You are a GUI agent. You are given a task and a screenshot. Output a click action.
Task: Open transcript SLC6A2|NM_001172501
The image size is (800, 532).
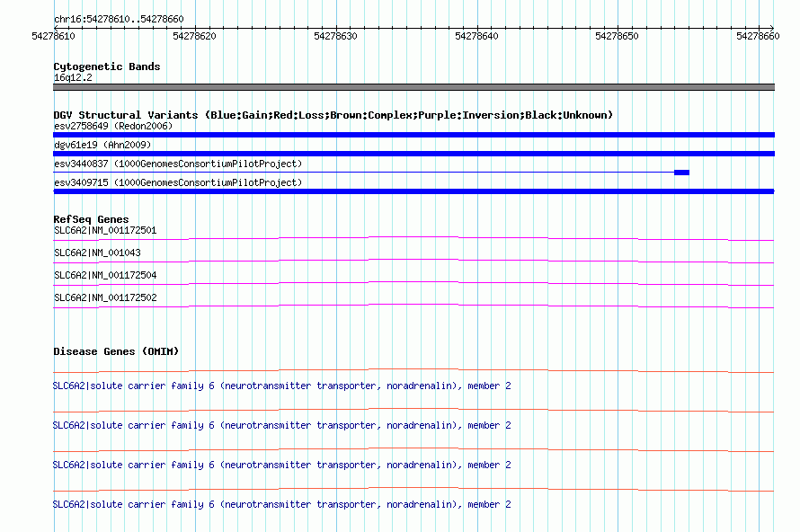click(x=105, y=231)
